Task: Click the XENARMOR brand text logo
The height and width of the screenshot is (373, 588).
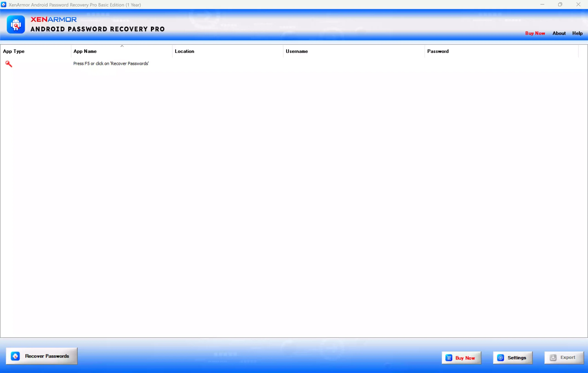Action: point(54,19)
